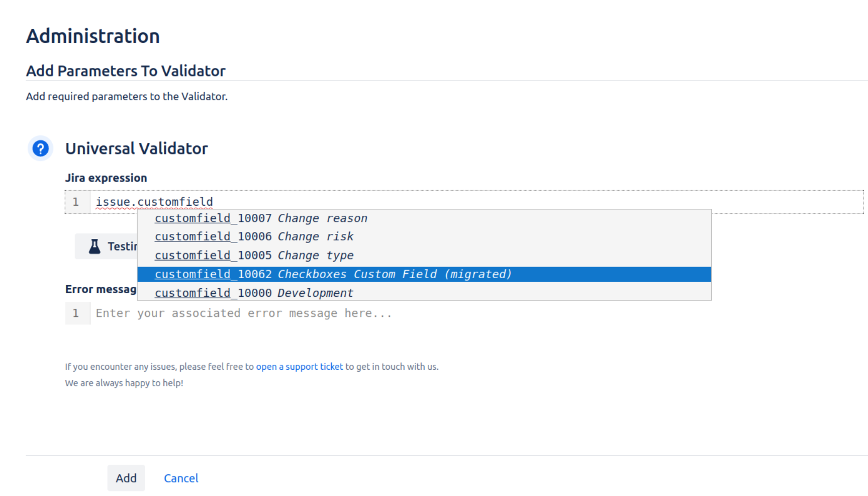The image size is (868, 496).
Task: Click the Add button
Action: click(x=126, y=478)
